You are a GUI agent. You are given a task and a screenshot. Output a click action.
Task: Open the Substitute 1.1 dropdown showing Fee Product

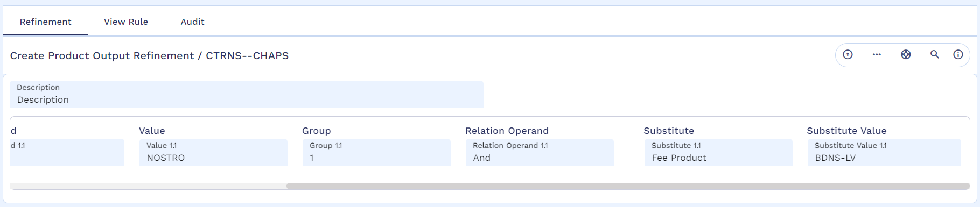718,152
